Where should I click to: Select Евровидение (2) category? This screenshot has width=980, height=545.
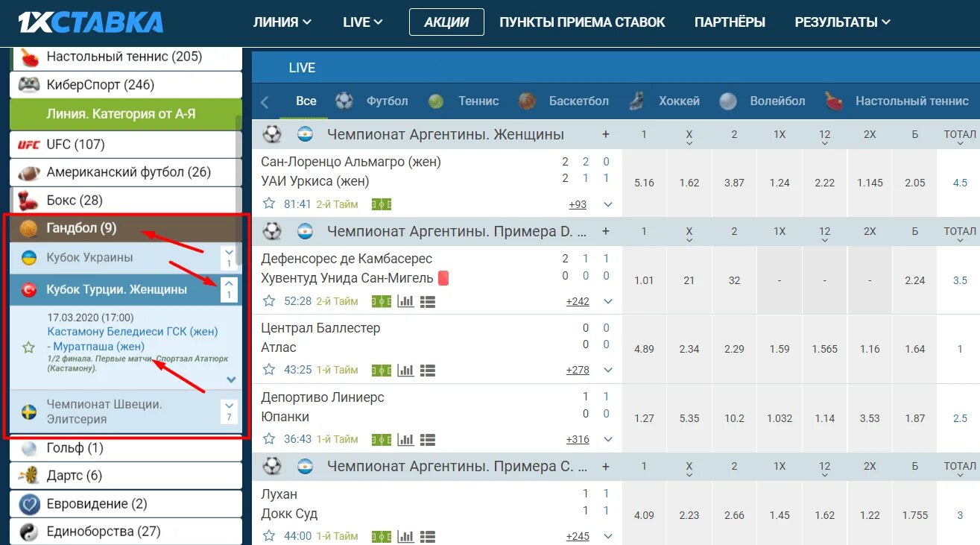pyautogui.click(x=126, y=504)
